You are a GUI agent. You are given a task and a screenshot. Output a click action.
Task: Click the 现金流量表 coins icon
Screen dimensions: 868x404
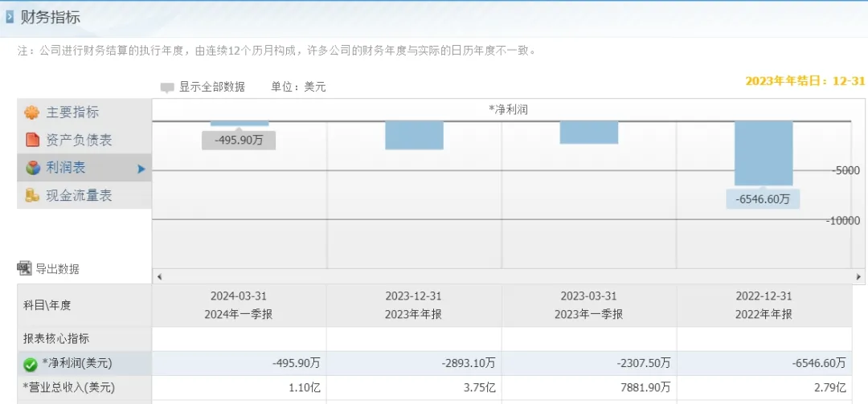tap(32, 195)
